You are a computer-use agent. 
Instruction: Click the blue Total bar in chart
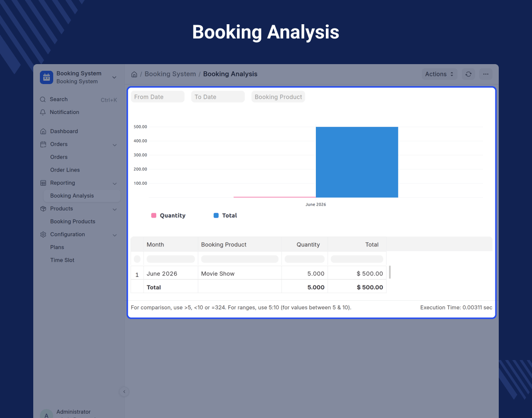357,162
